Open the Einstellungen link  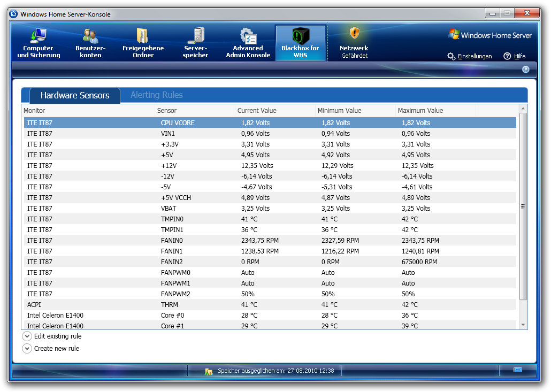pos(475,56)
